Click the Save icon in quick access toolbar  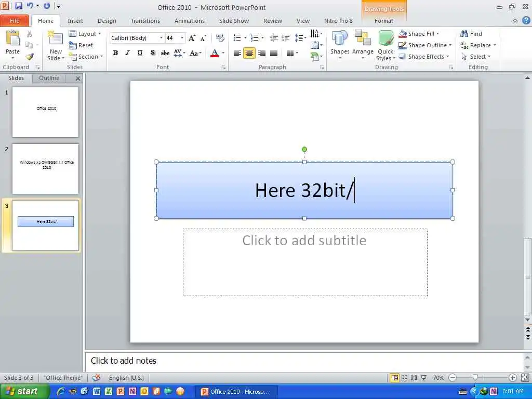click(19, 6)
